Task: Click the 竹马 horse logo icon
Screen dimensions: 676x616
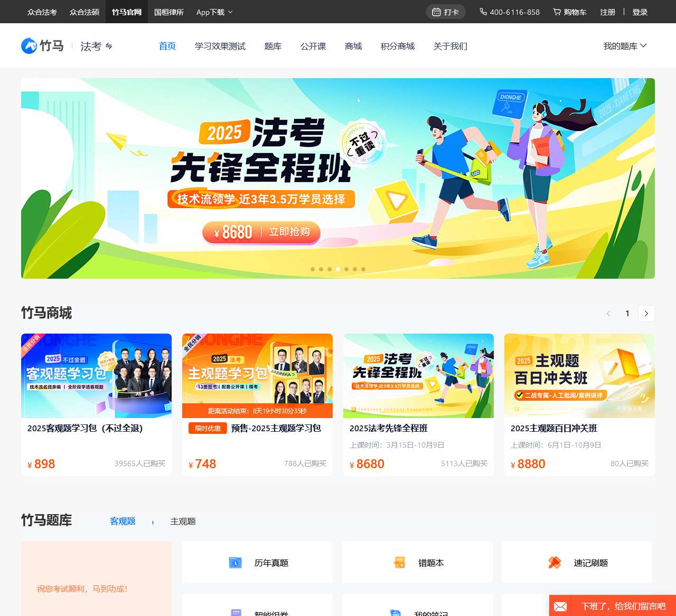Action: [29, 46]
